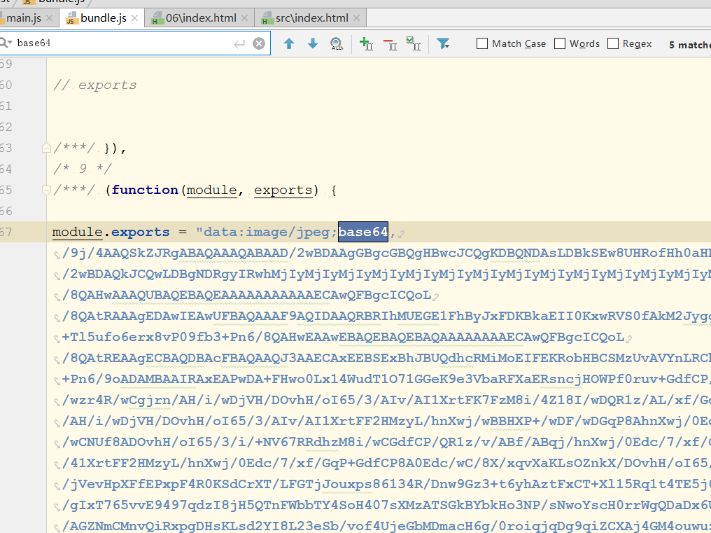
Task: Switch to the src\index.html tab
Action: (312, 18)
